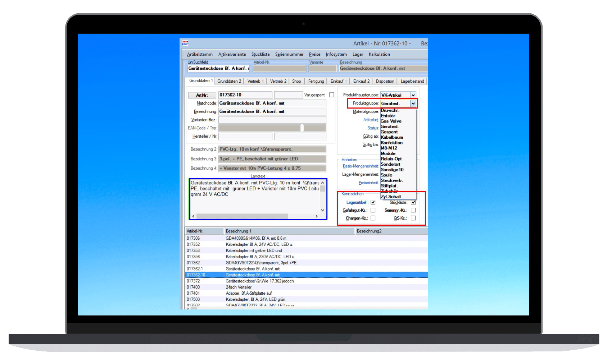Collapse the Produktgruppe dropdown arrow
Viewport: 607px width, 364px height.
coord(413,103)
